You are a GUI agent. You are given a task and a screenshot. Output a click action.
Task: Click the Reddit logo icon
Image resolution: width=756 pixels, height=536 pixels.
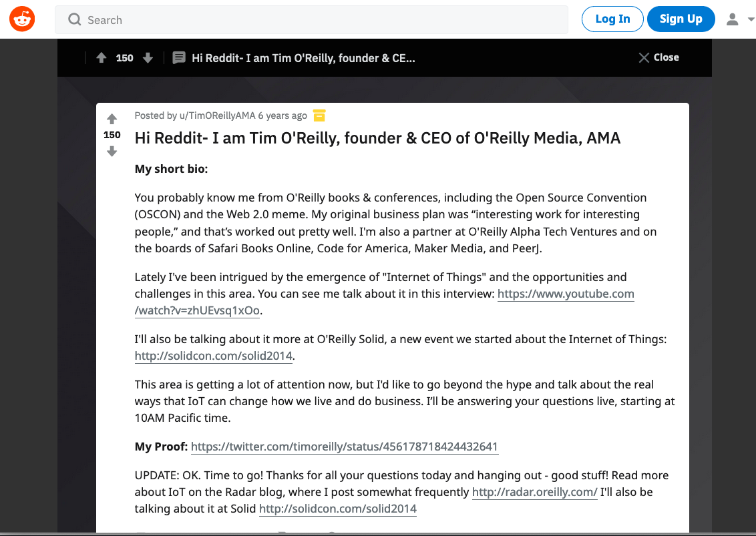pyautogui.click(x=22, y=19)
